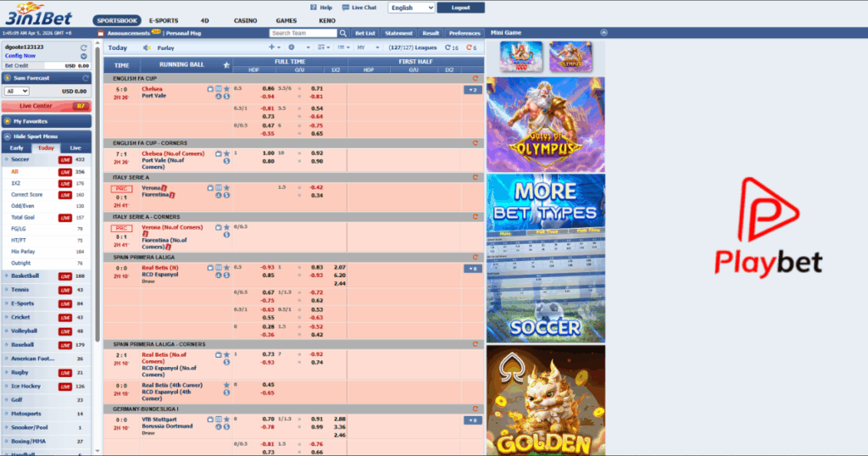Refresh the Sum Forecast panel
868x456 pixels.
tap(86, 78)
